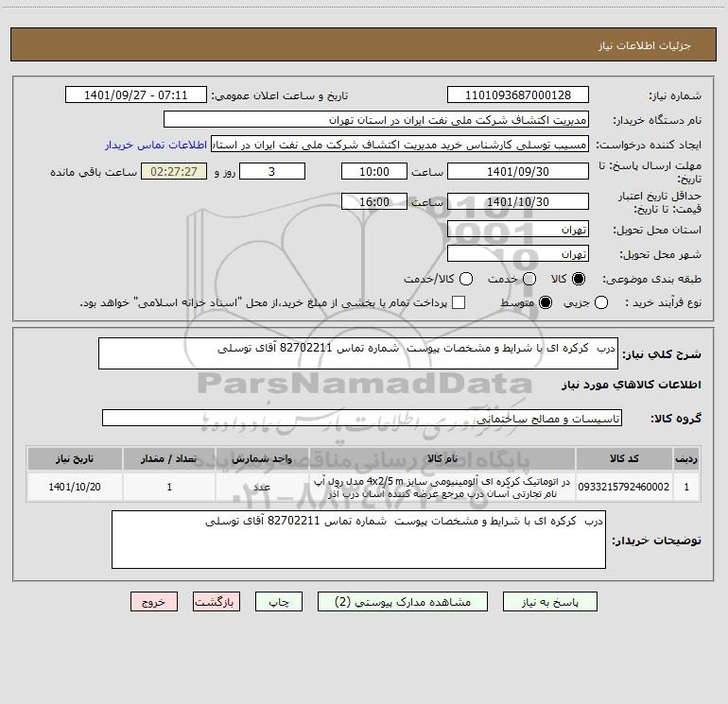The width and height of the screenshot is (728, 704).
Task: Click the price validity date 1401/10/30 field
Action: tap(518, 201)
